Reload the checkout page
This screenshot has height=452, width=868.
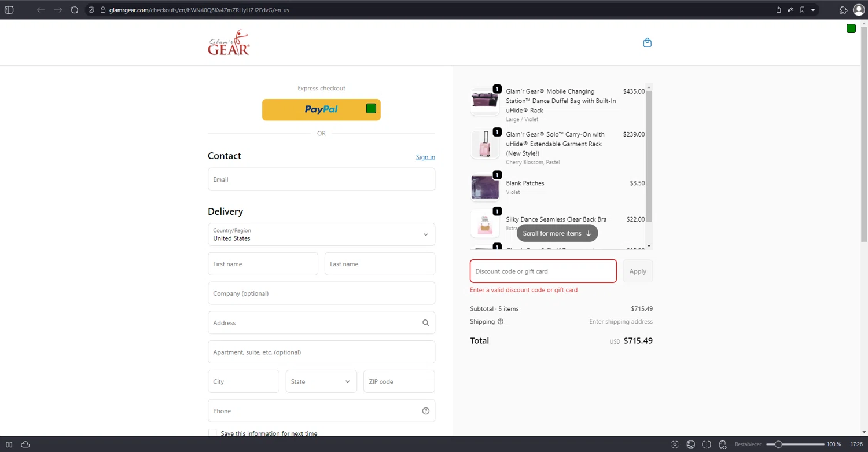75,10
